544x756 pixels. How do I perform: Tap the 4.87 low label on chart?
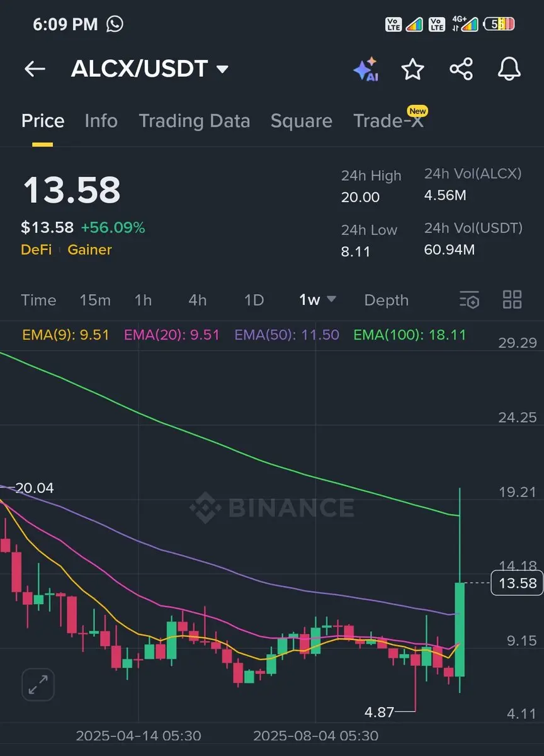(x=379, y=712)
